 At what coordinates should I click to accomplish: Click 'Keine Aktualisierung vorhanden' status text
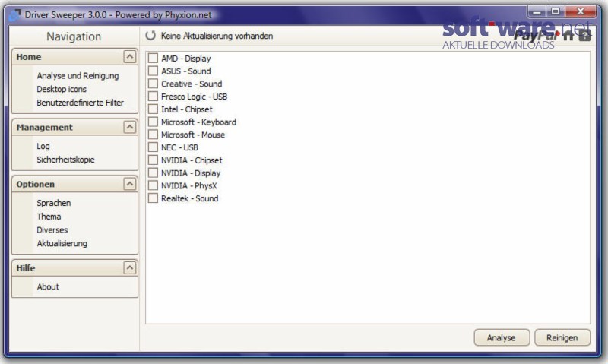[217, 36]
